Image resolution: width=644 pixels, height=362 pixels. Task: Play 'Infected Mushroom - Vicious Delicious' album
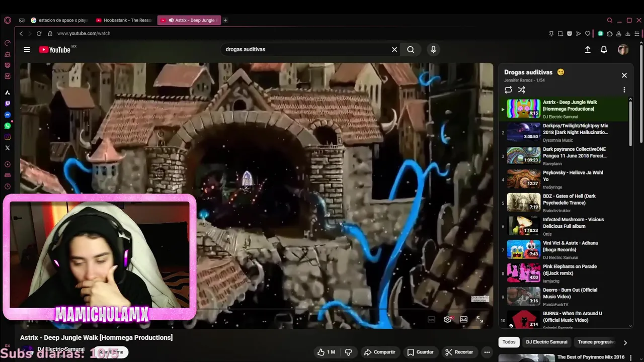[565, 226]
